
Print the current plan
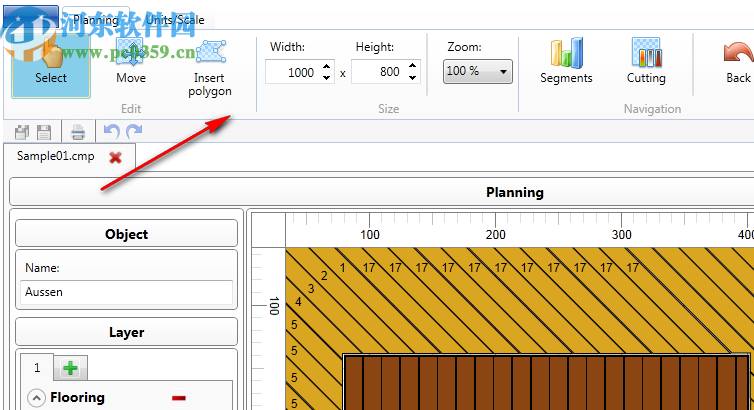tap(78, 132)
